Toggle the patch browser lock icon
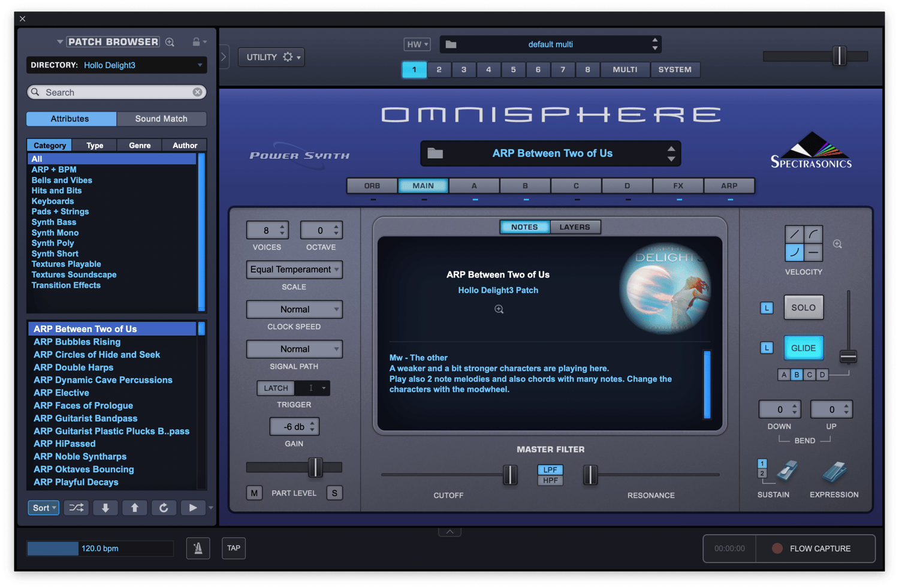This screenshot has width=899, height=588. pyautogui.click(x=196, y=42)
